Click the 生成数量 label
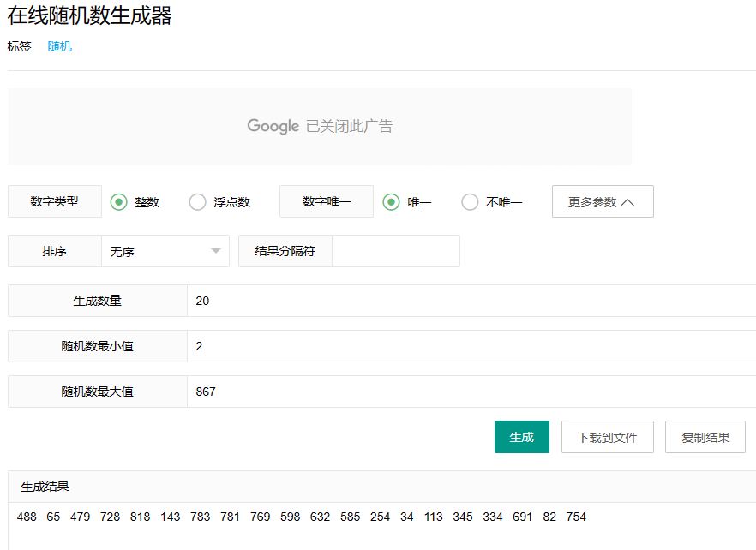 [x=98, y=301]
